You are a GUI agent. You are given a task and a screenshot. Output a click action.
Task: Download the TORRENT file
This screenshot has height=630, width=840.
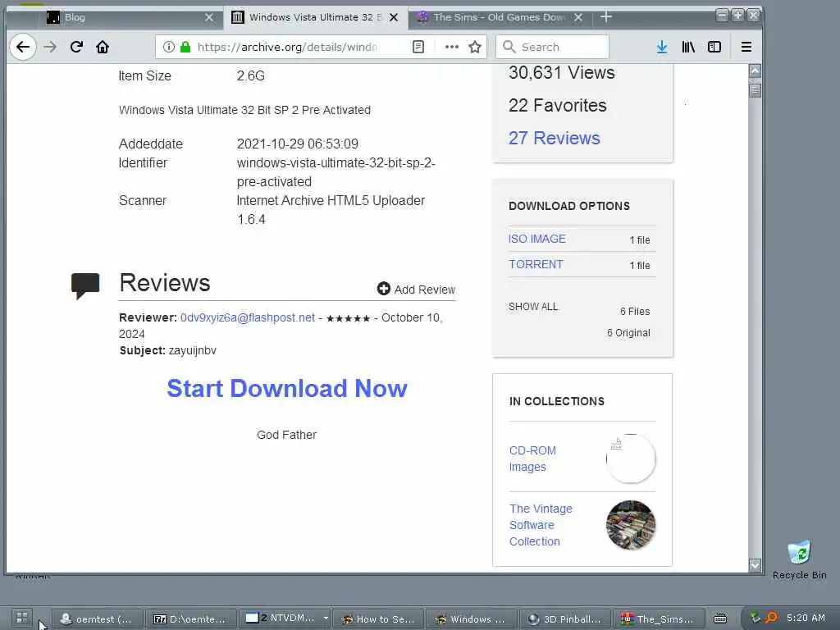click(536, 265)
